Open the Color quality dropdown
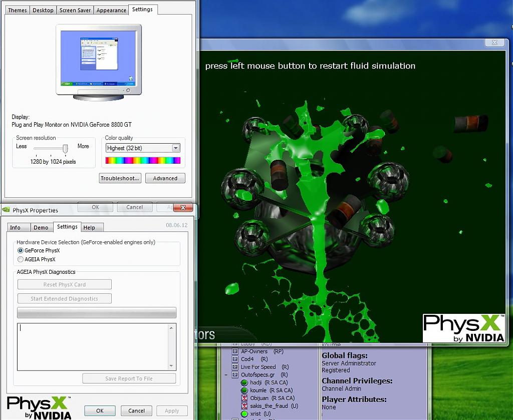This screenshot has height=420, width=513. point(176,148)
